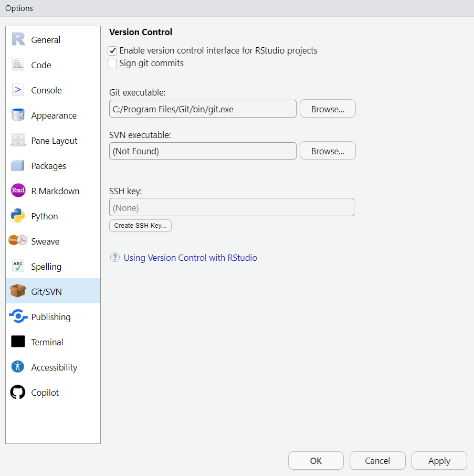The width and height of the screenshot is (474, 476).
Task: Click the Packages box icon
Action: point(18,165)
